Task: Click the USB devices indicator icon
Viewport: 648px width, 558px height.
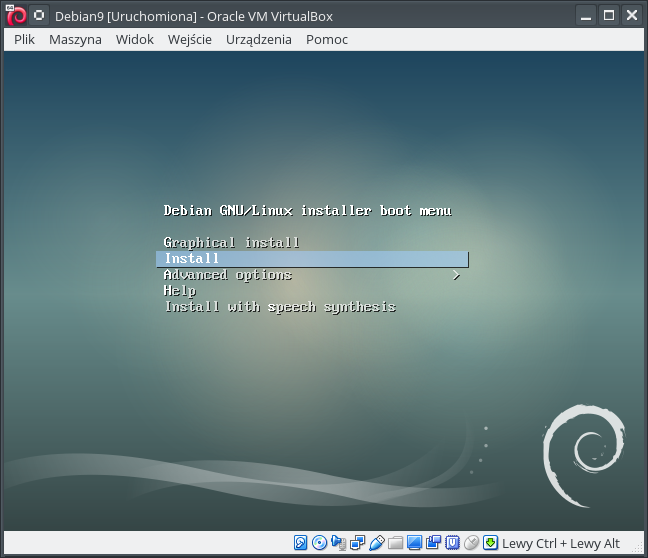Action: point(377,543)
